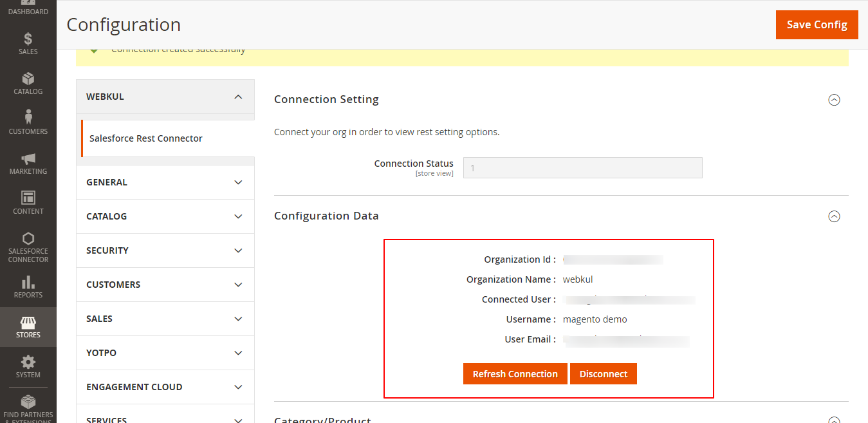Click the Organization Name value webkul
Image resolution: width=868 pixels, height=423 pixels.
click(578, 279)
